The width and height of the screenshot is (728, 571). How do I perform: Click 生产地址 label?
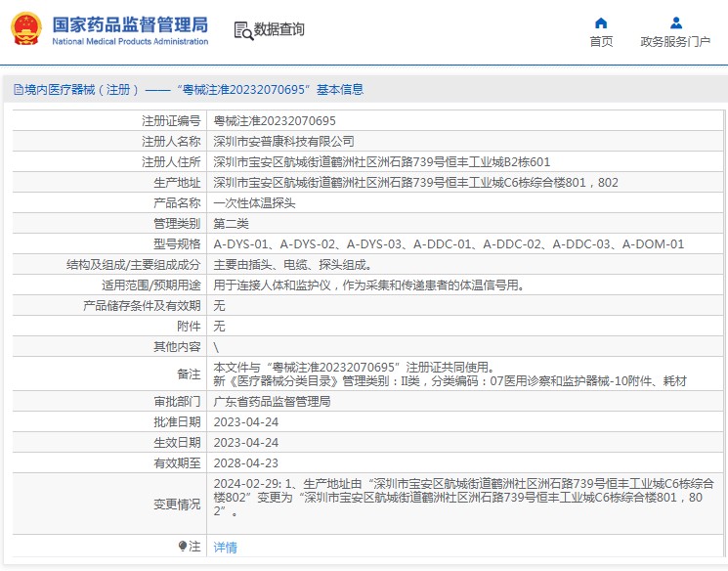tap(177, 183)
